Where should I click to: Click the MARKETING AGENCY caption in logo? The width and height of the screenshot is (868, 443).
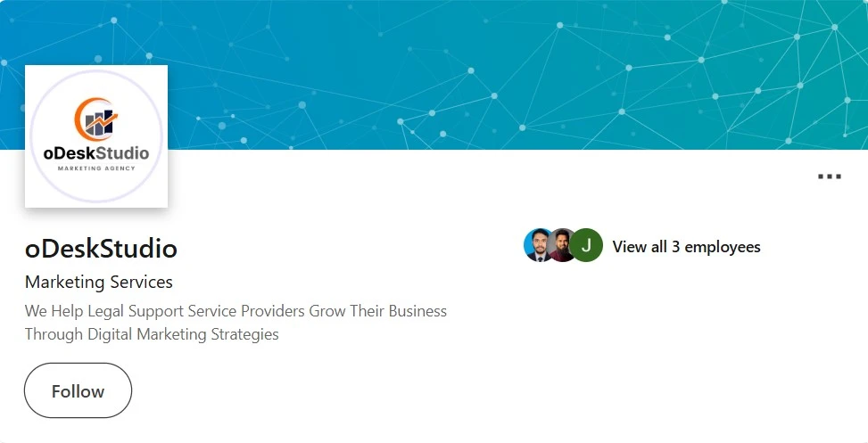point(96,168)
